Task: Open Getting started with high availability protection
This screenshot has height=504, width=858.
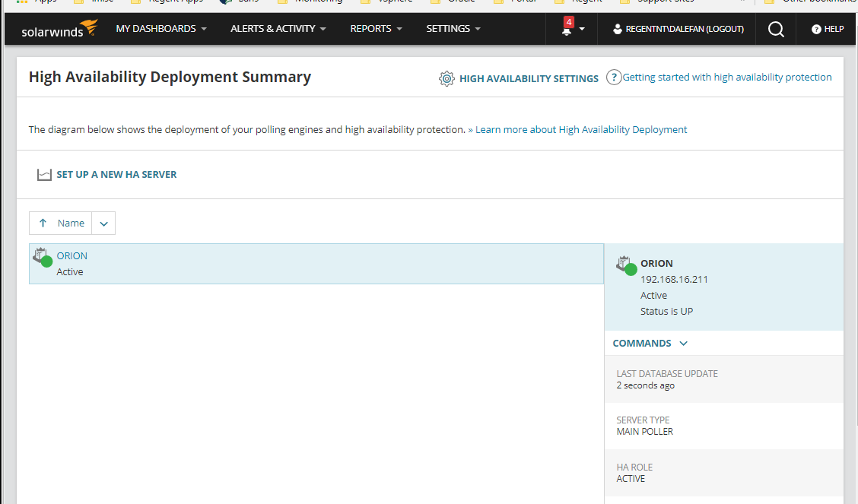Action: coord(726,77)
